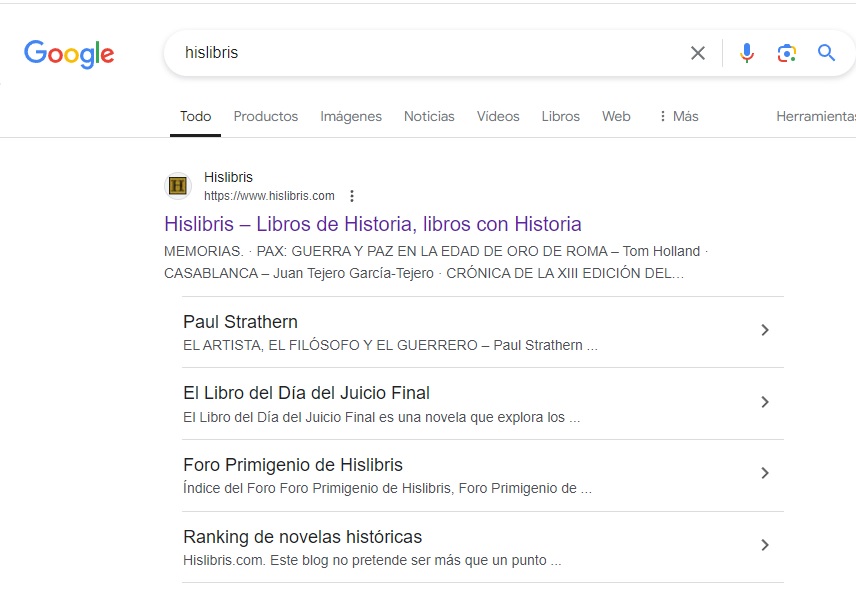Click the Hislibris site favicon

click(x=178, y=186)
